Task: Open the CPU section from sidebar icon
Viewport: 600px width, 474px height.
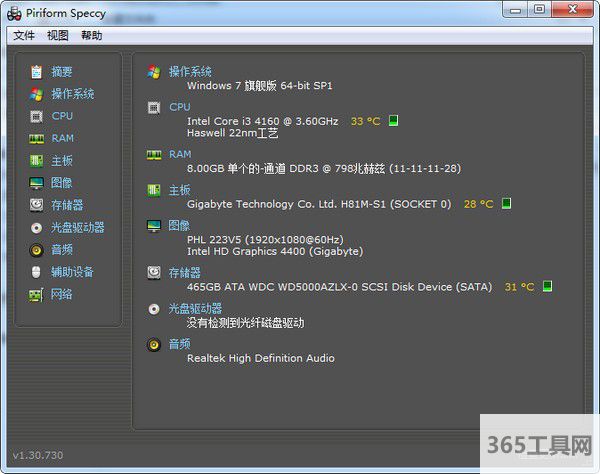Action: (x=36, y=116)
